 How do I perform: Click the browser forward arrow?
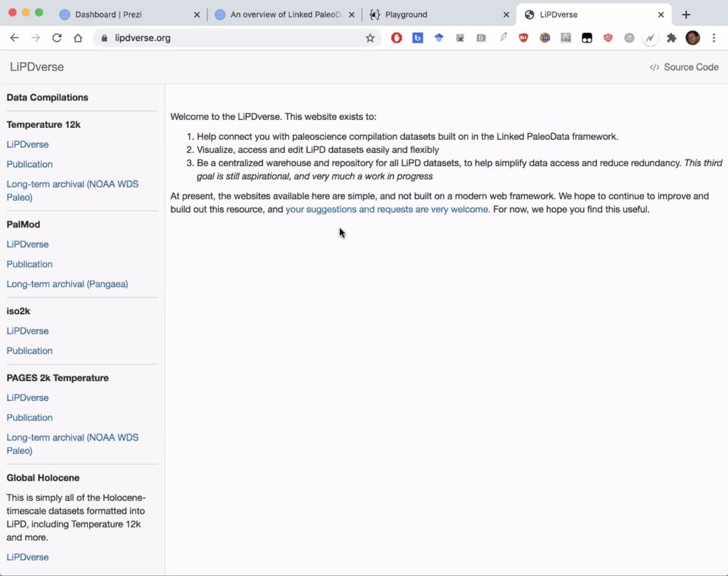coord(36,38)
